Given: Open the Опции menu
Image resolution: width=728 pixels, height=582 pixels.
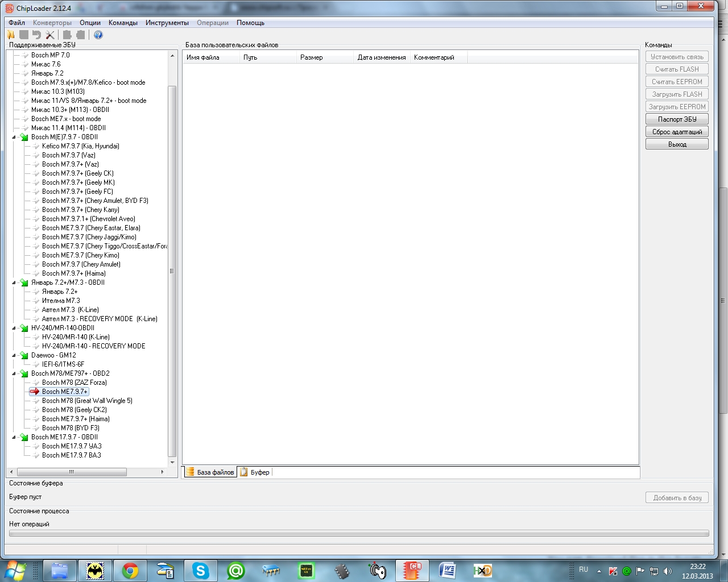Looking at the screenshot, I should [x=90, y=23].
